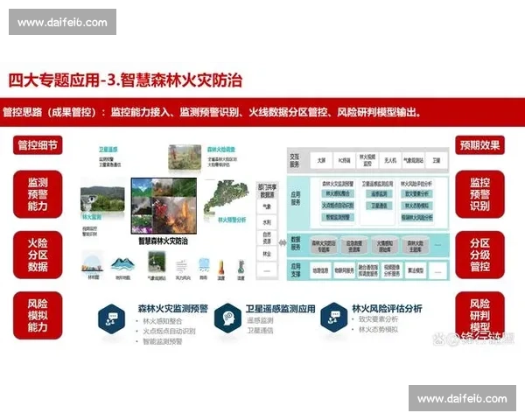Click the 交互服务 row label
Image resolution: width=525 pixels, height=420 pixels.
295,160
